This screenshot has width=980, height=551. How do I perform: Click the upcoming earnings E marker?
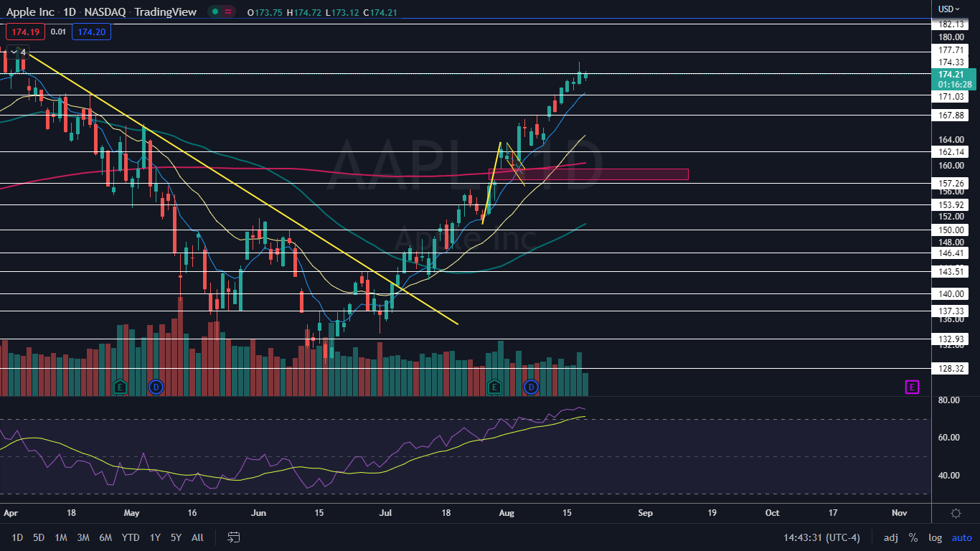point(912,387)
